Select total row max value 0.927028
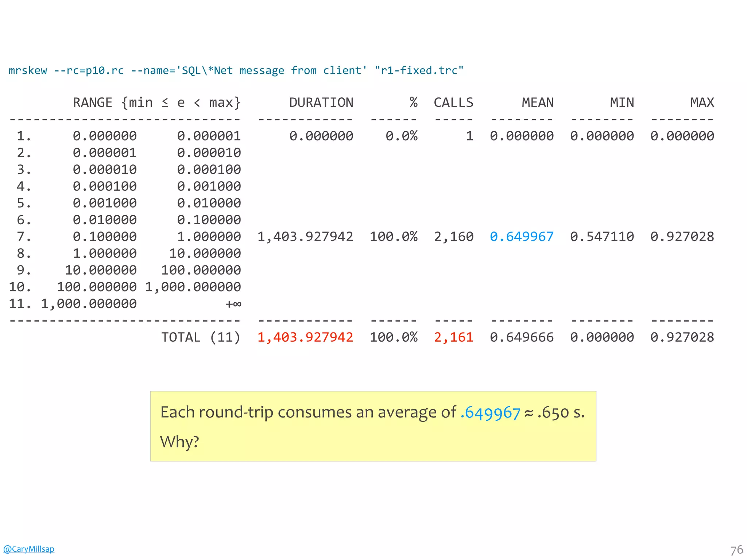Viewport: 747px width, 560px height. 682,337
